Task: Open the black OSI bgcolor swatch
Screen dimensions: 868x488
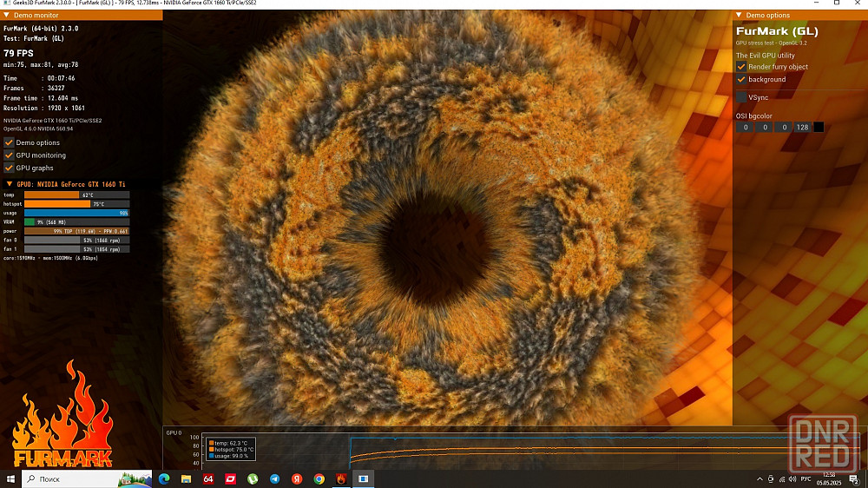Action: click(819, 128)
